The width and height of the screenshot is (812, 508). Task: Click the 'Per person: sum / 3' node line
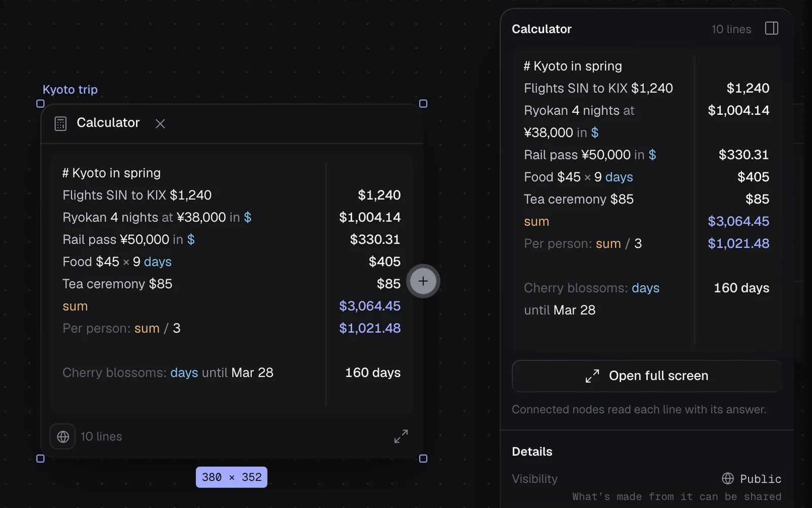coord(121,328)
